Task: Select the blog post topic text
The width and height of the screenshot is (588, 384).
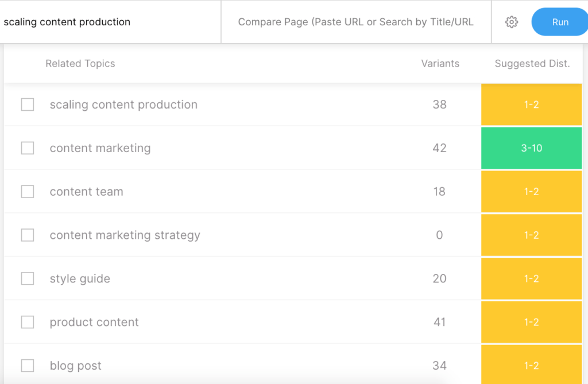Action: coord(75,366)
